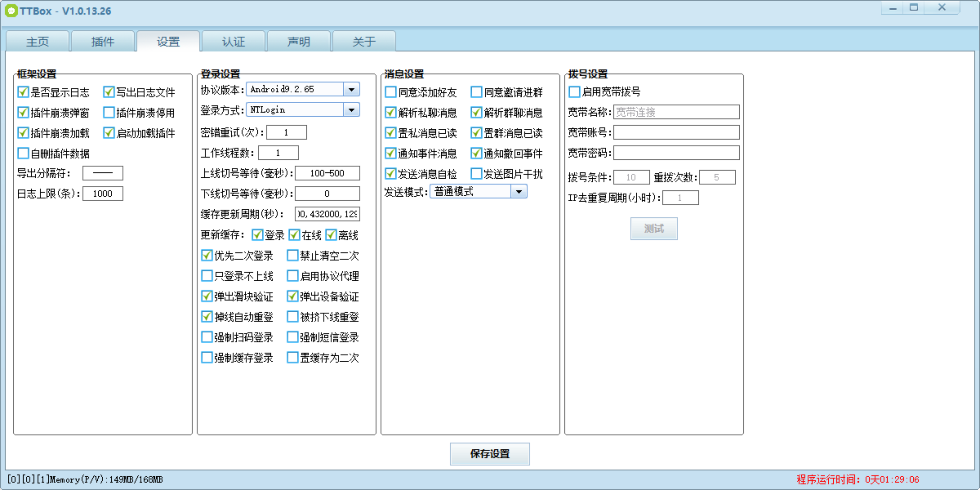The width and height of the screenshot is (980, 490).
Task: Switch to the 插件 tab
Action: (103, 41)
